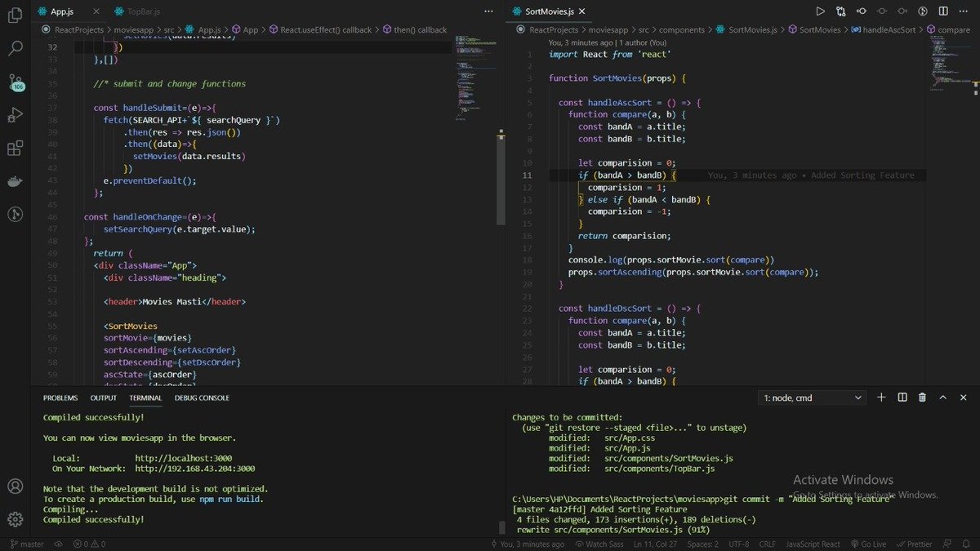Image resolution: width=980 pixels, height=551 pixels.
Task: Click Prettier in the status bar
Action: pyautogui.click(x=915, y=544)
